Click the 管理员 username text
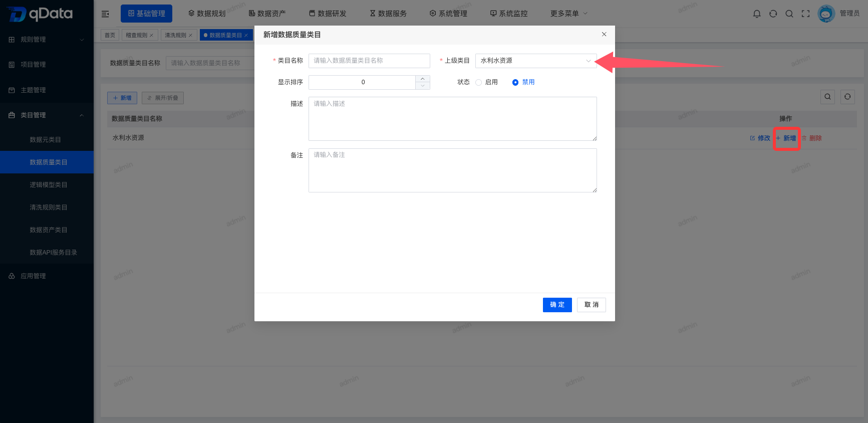Image resolution: width=868 pixels, height=423 pixels. (849, 14)
